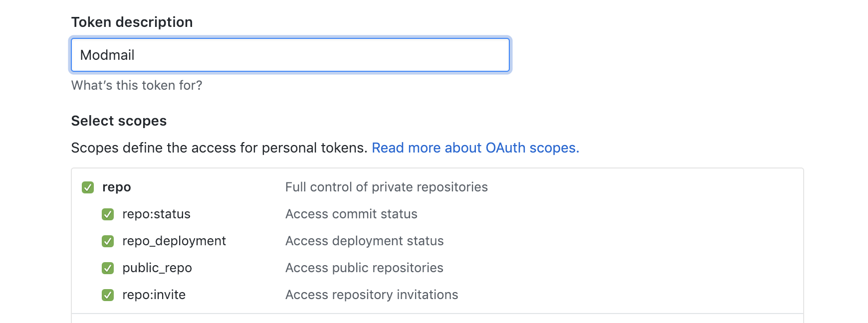
Task: Click the public_repo scope label
Action: (x=157, y=268)
